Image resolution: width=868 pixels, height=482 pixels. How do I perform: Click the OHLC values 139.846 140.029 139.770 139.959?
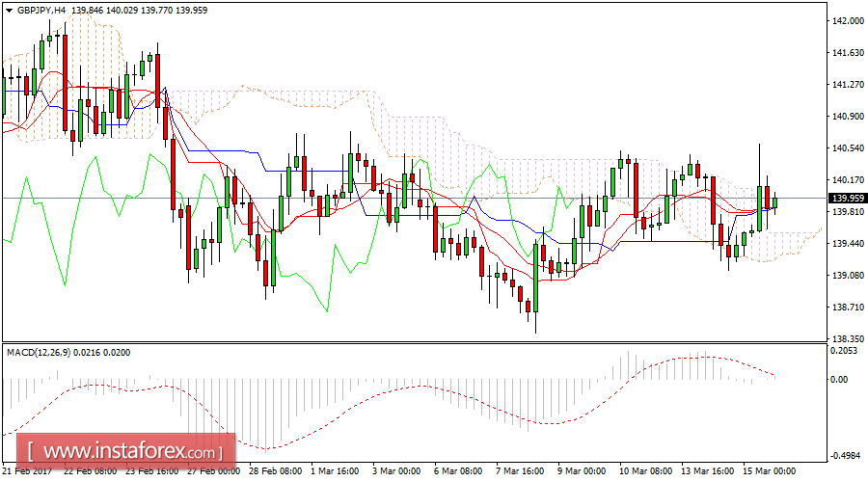140,11
